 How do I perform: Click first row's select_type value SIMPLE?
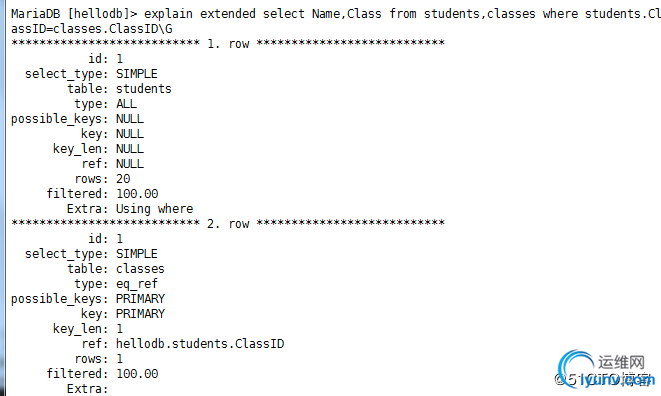[137, 74]
